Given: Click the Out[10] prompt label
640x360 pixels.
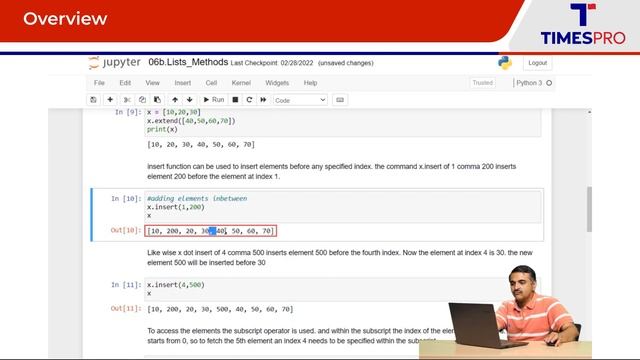Looking at the screenshot, I should coord(126,230).
